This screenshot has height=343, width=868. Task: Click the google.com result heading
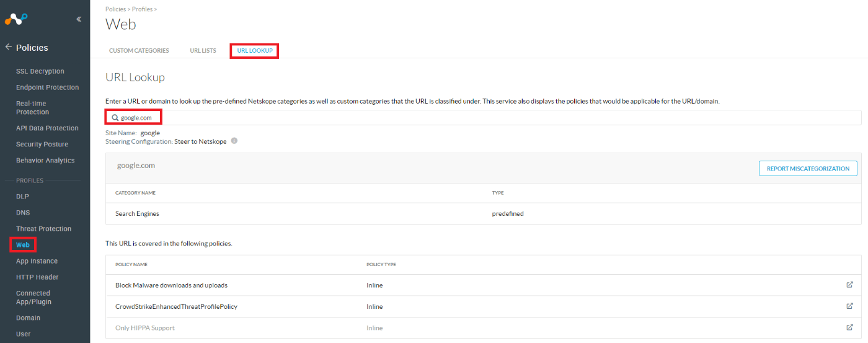136,166
